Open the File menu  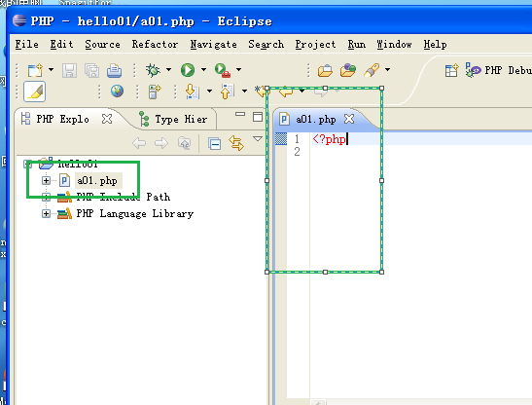pos(27,45)
